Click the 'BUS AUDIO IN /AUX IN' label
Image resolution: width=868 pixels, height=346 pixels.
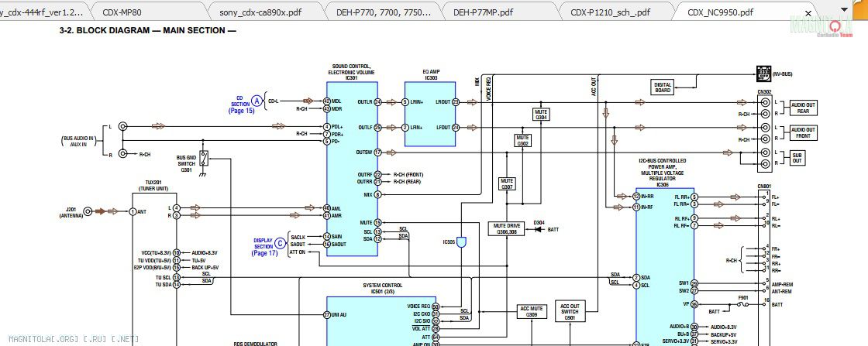[79, 141]
